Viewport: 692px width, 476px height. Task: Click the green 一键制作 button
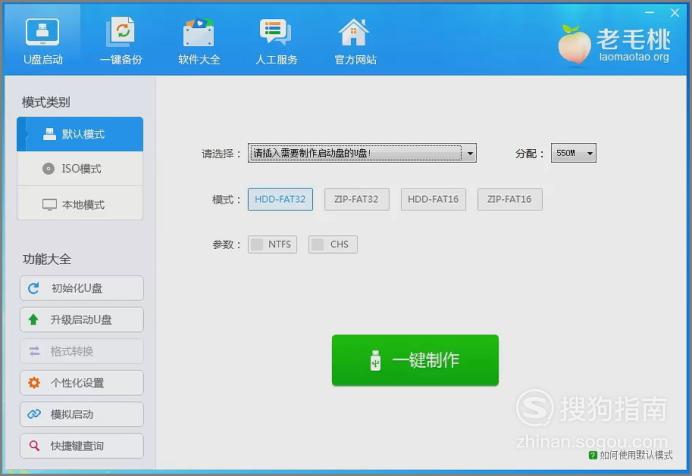(x=415, y=360)
